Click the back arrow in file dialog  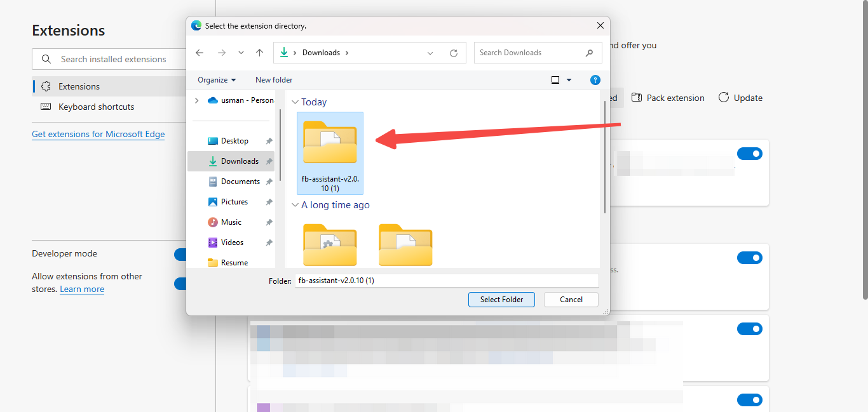200,53
